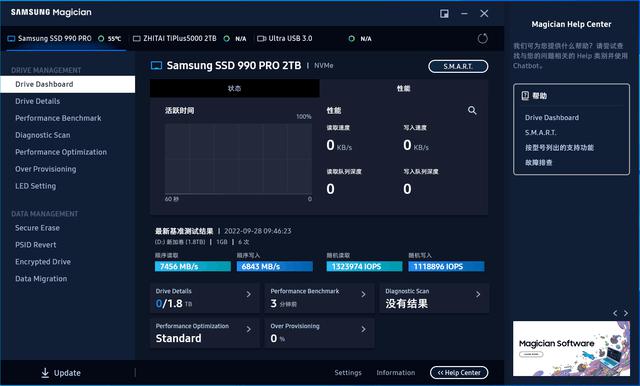Open Performance Benchmark card chevron
The image size is (640, 386).
click(363, 294)
